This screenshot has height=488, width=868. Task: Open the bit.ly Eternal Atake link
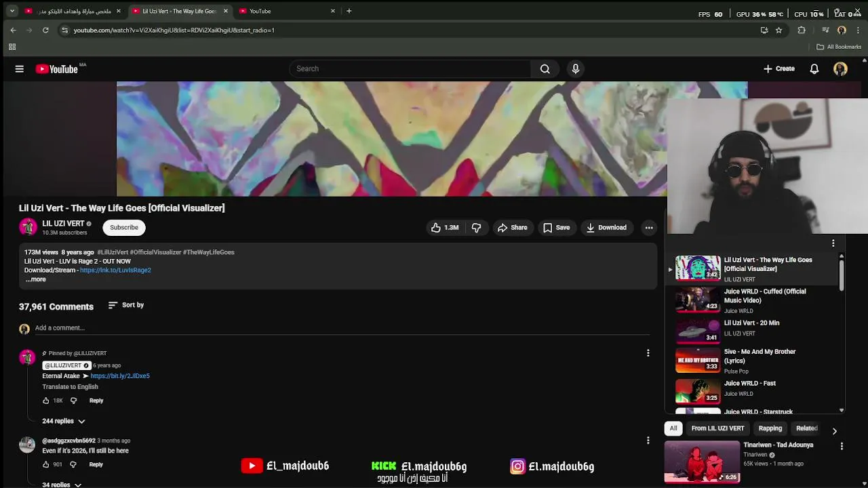click(x=120, y=375)
